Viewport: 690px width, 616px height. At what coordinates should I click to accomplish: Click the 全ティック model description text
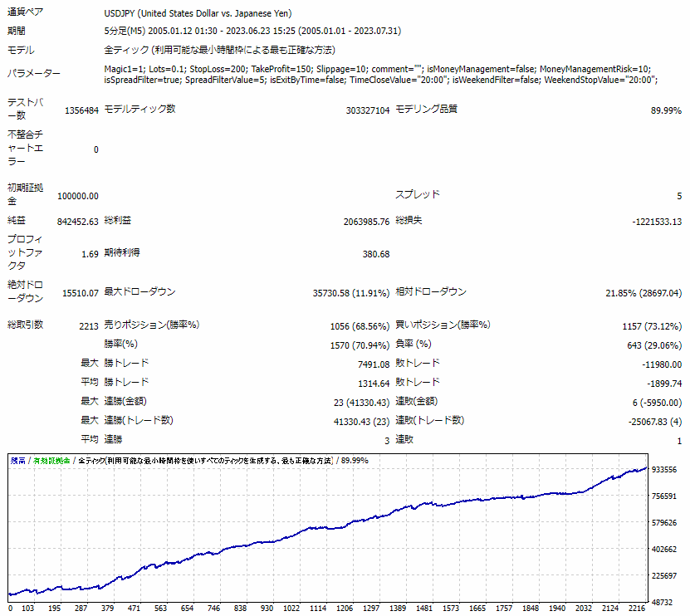click(x=219, y=50)
